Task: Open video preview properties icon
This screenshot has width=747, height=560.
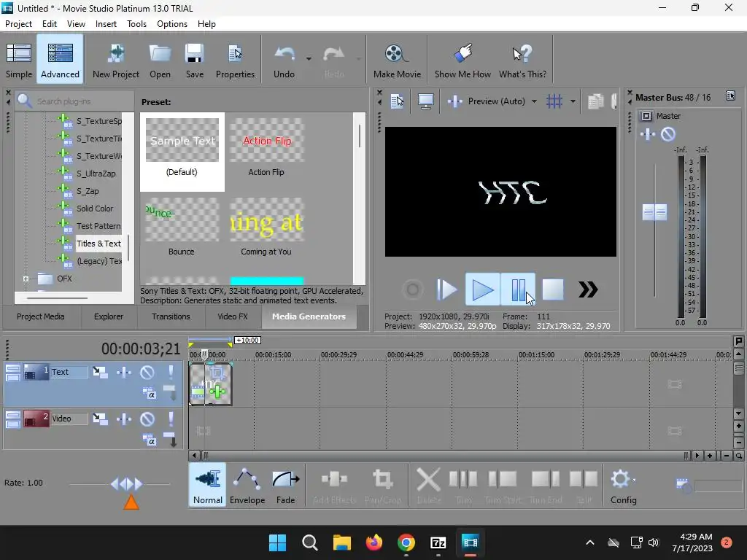Action: [397, 101]
